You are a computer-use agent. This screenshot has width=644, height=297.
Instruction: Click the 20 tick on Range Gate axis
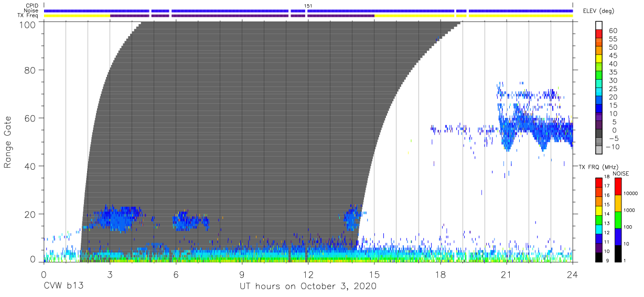(30, 214)
